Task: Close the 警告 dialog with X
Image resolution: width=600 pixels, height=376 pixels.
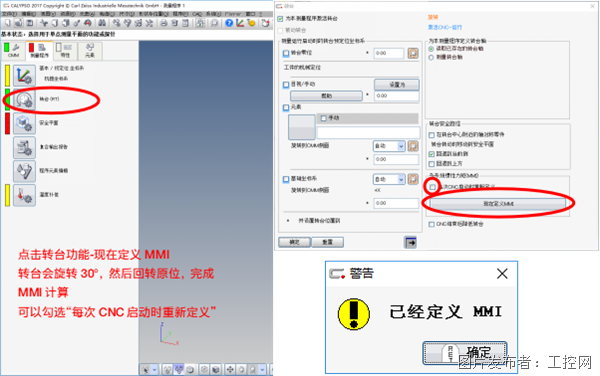Action: tap(502, 273)
